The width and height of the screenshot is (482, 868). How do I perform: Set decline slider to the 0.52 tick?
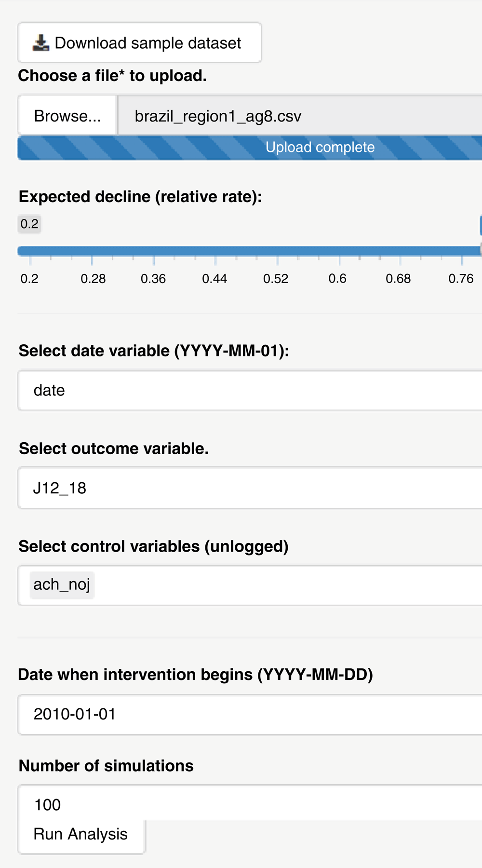pyautogui.click(x=277, y=251)
